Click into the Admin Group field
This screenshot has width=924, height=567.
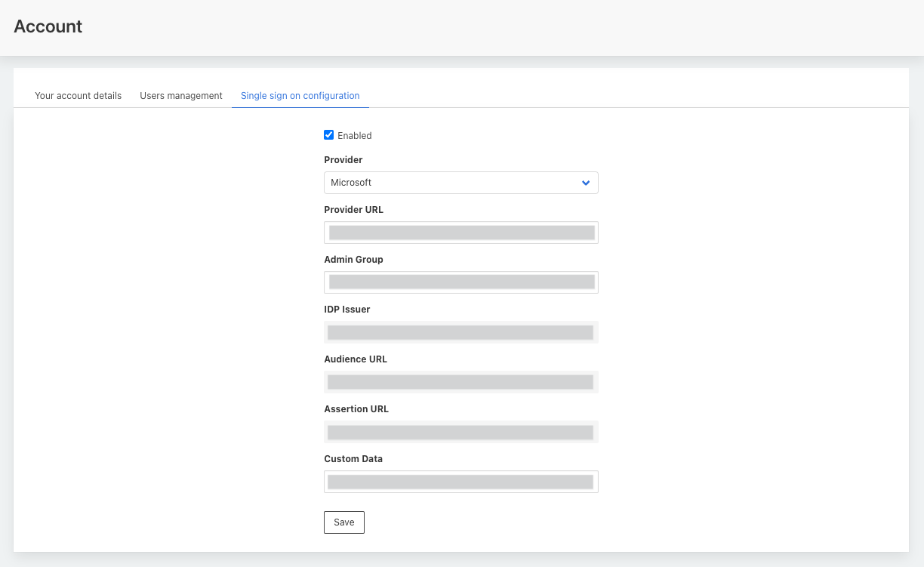[460, 282]
